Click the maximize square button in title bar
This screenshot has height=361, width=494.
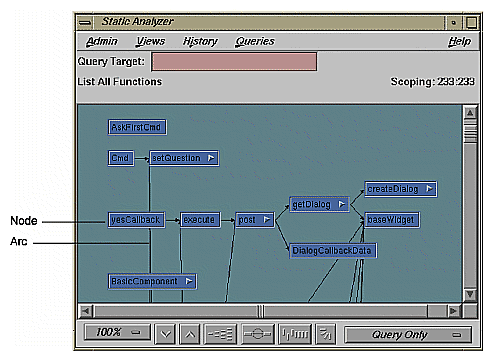click(471, 23)
